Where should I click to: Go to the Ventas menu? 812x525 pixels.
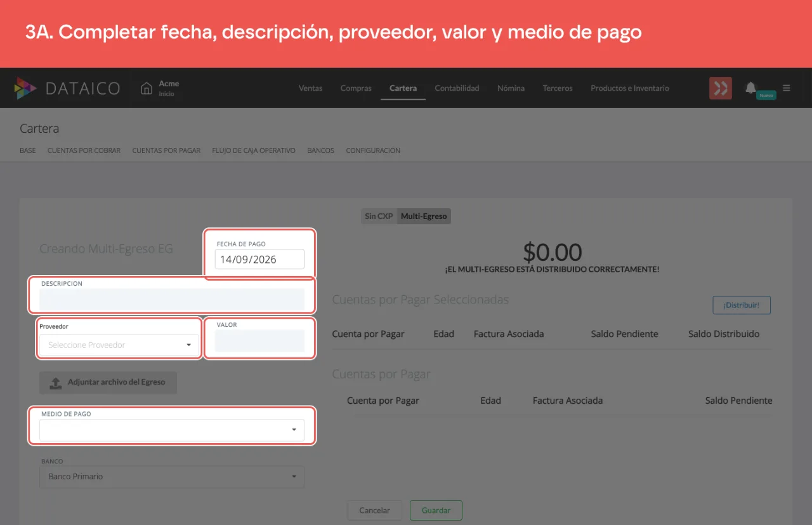point(311,88)
